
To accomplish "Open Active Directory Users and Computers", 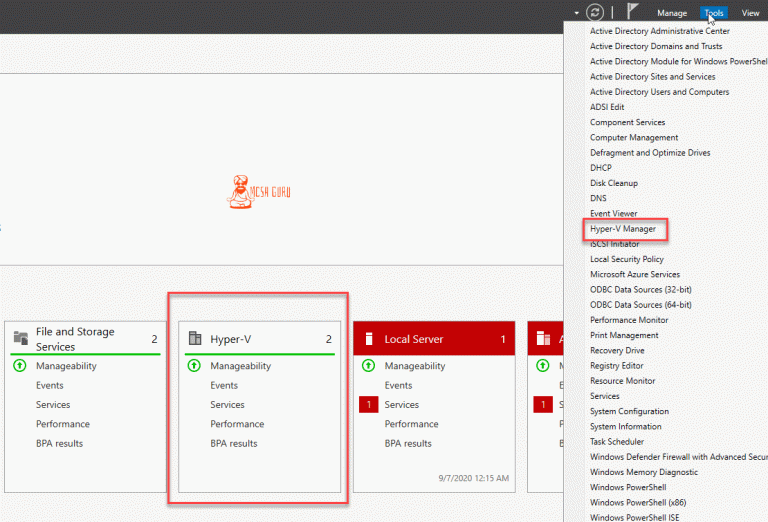I will click(x=659, y=92).
